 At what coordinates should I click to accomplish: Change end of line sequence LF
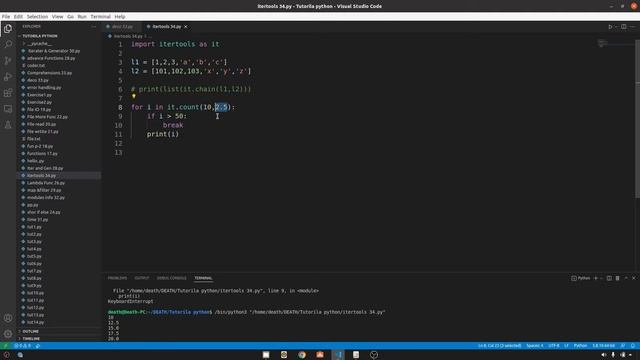(x=567, y=346)
